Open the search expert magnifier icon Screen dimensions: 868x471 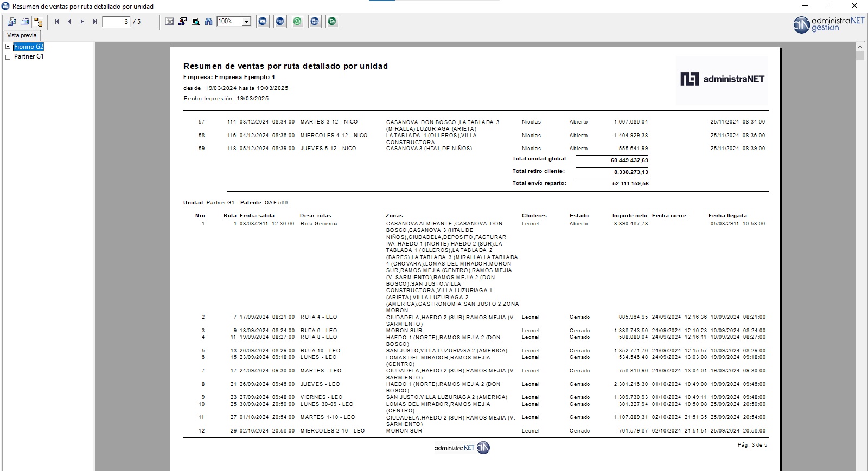point(195,22)
